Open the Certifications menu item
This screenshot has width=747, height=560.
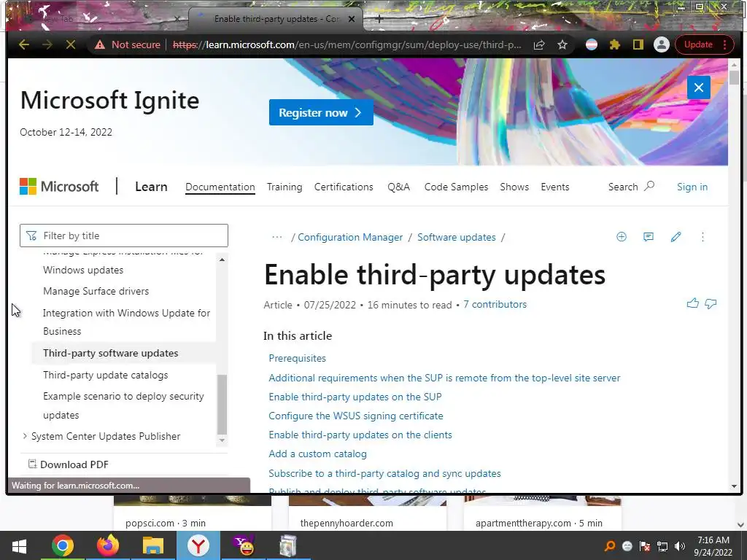344,187
